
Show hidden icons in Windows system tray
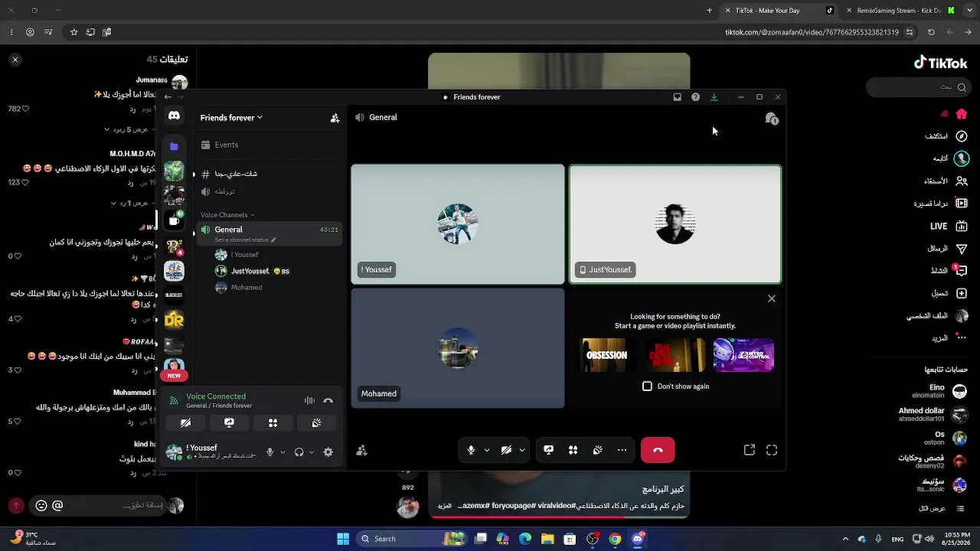845,539
